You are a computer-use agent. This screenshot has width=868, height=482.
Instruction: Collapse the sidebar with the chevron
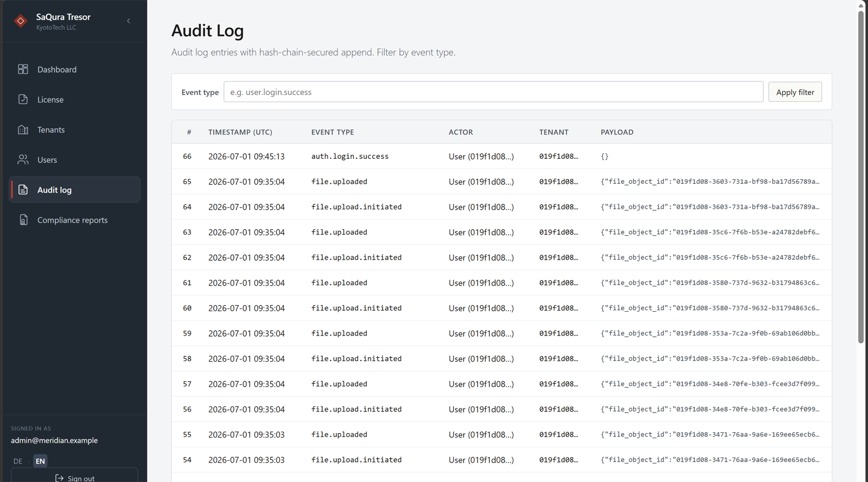click(x=129, y=21)
